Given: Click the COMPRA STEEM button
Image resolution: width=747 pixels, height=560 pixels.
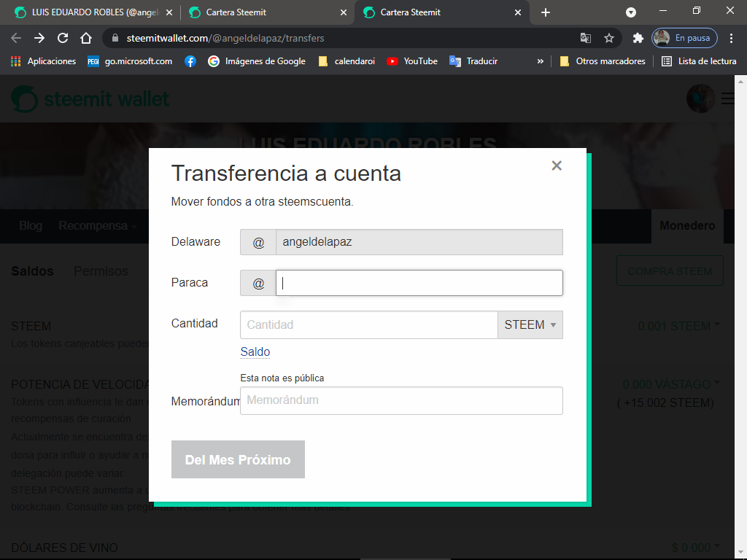Looking at the screenshot, I should coord(670,271).
